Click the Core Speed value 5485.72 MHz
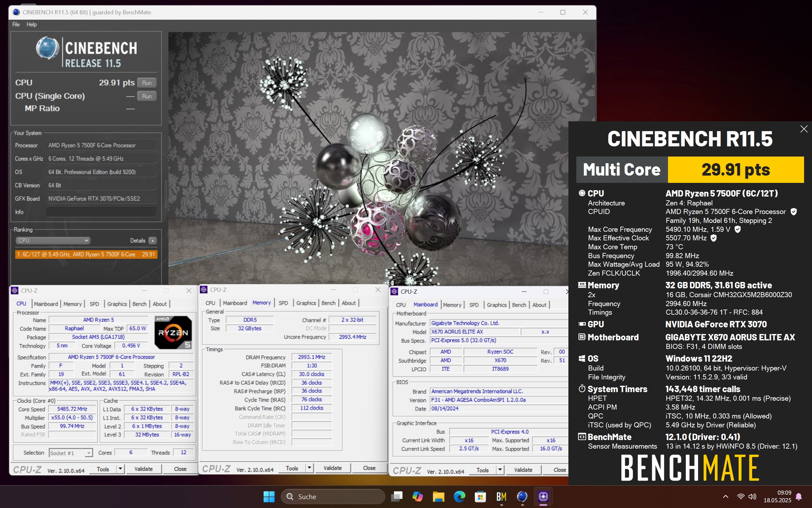812x508 pixels. coord(72,409)
